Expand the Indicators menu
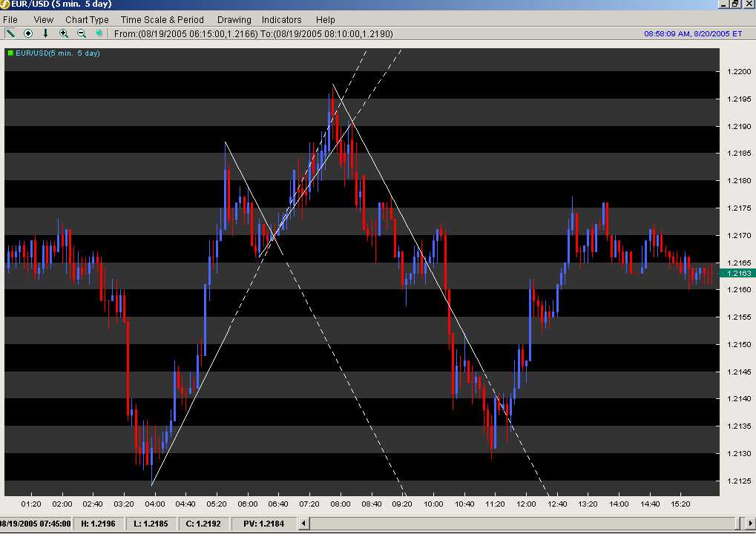The height and width of the screenshot is (534, 756). coord(281,19)
